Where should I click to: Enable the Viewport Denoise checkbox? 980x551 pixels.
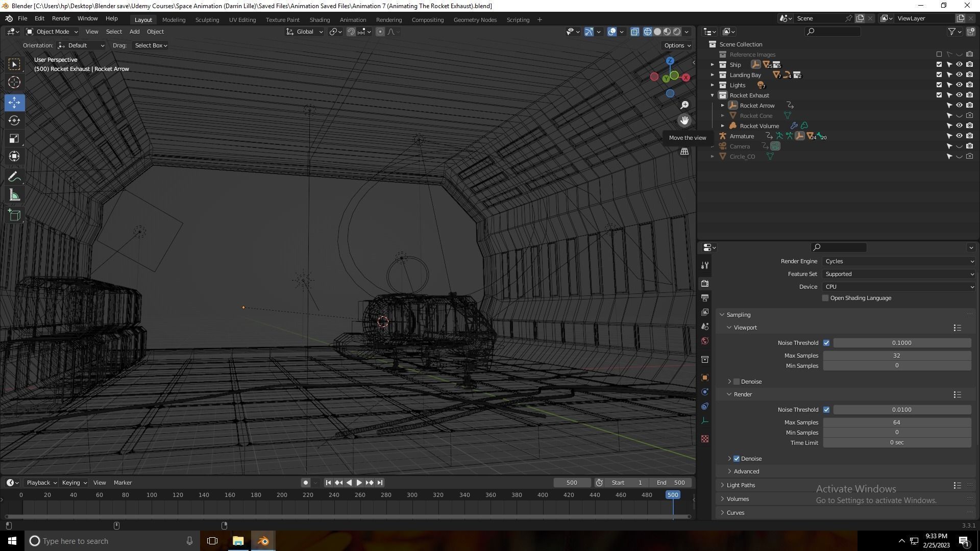(x=737, y=382)
